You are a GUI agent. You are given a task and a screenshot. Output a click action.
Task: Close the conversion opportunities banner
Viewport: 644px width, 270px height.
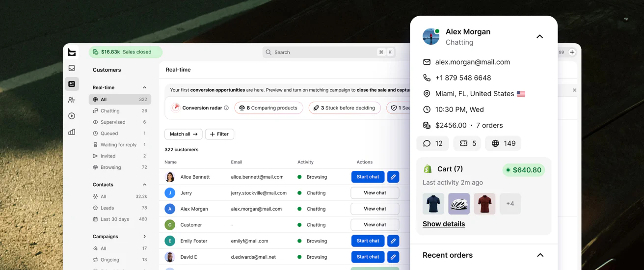click(x=574, y=90)
